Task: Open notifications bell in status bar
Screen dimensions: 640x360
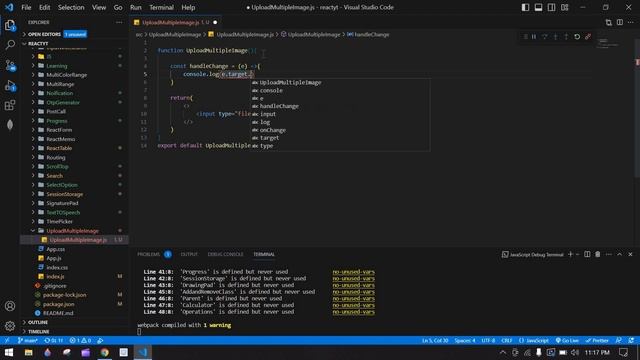Action: [x=631, y=340]
